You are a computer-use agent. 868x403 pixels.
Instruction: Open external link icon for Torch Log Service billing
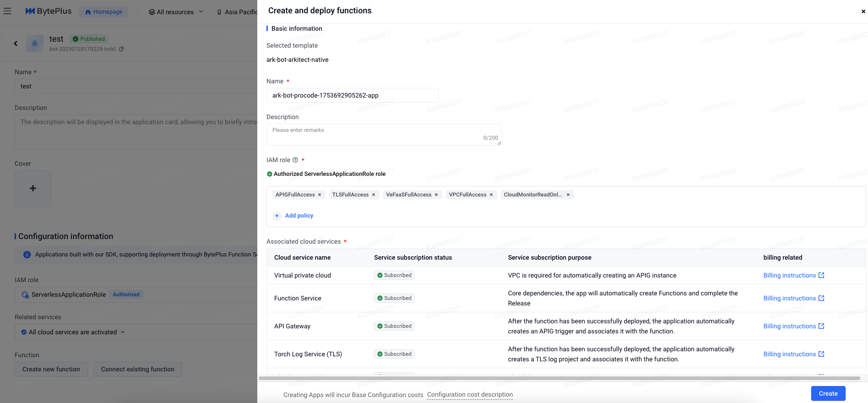coord(821,354)
